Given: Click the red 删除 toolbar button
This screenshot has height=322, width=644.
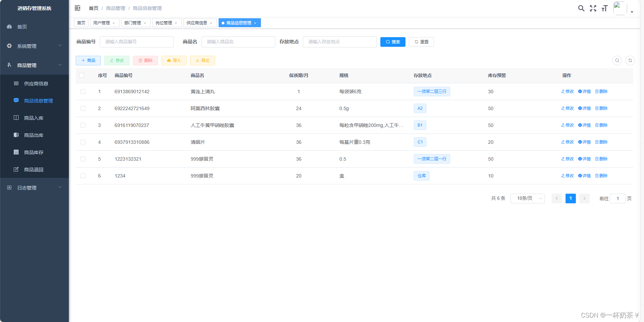Looking at the screenshot, I should coord(145,61).
